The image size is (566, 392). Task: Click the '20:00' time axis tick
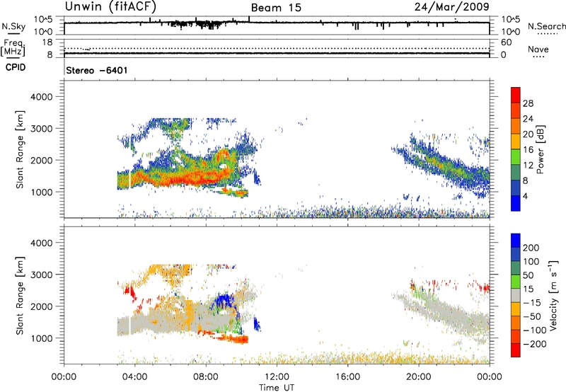(x=419, y=377)
